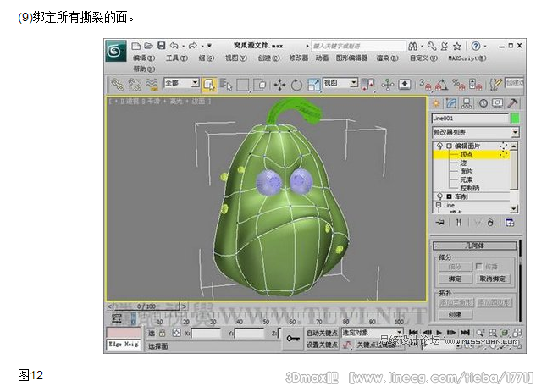The image size is (558, 392).
Task: Click the 取消绑定 button
Action: click(x=493, y=279)
